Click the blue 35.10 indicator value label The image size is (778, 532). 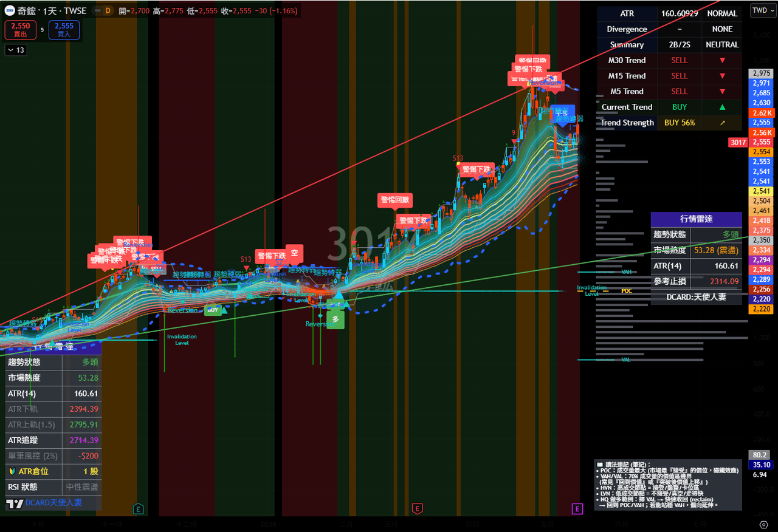coord(761,465)
